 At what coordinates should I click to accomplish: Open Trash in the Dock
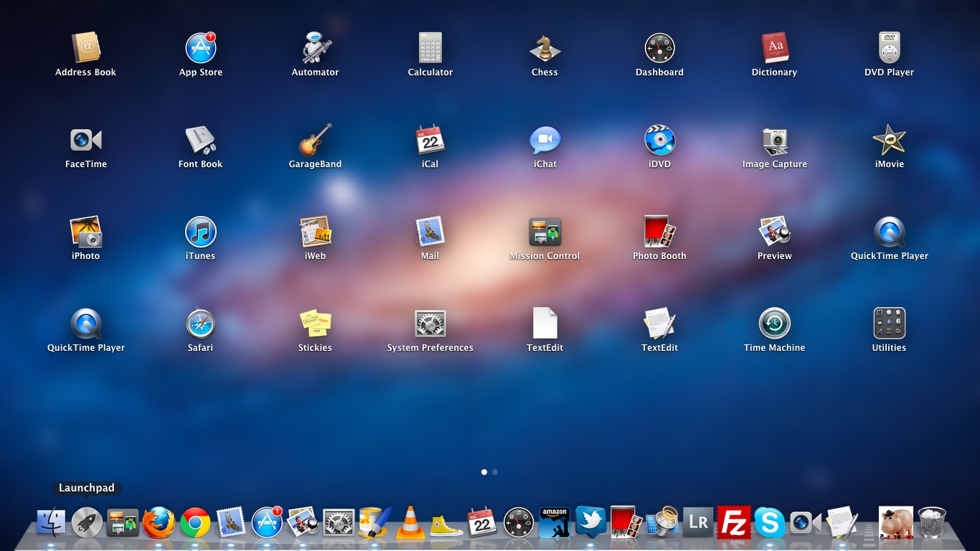(932, 522)
